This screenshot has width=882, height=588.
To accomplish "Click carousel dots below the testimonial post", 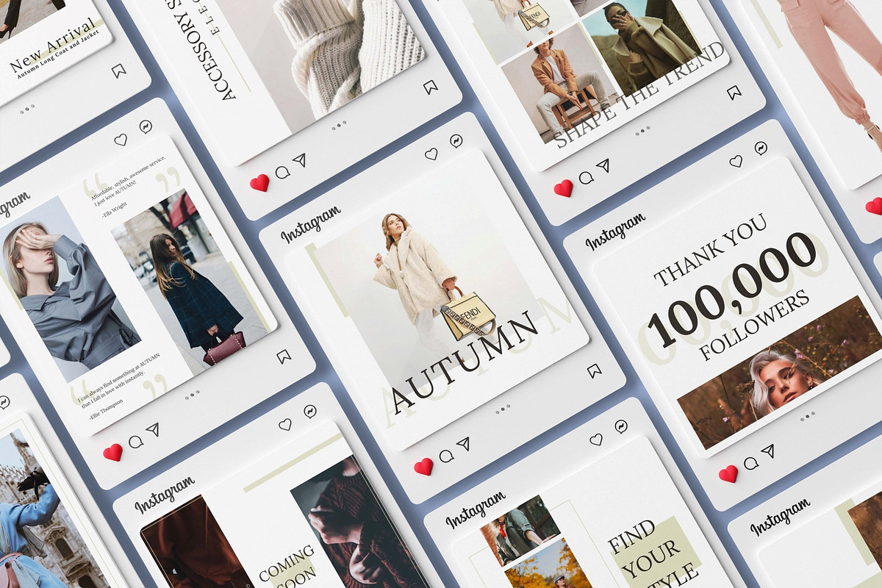I will 193,394.
